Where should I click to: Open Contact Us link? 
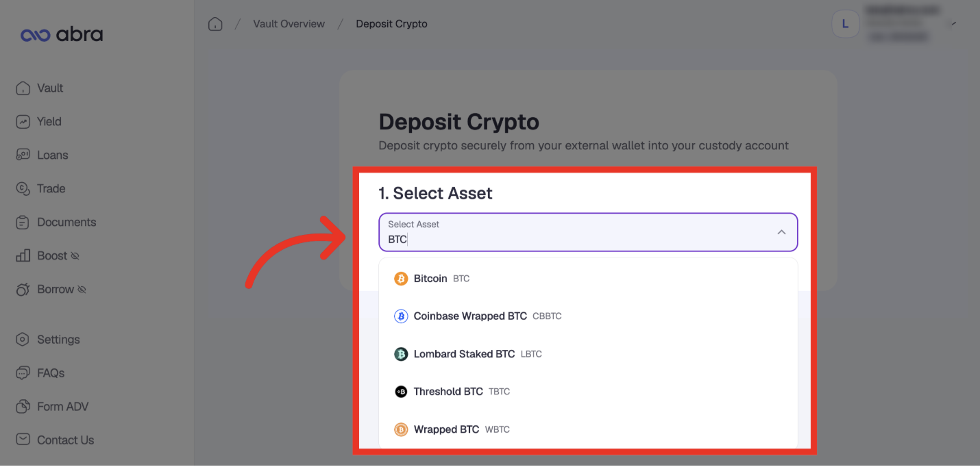pyautogui.click(x=55, y=440)
